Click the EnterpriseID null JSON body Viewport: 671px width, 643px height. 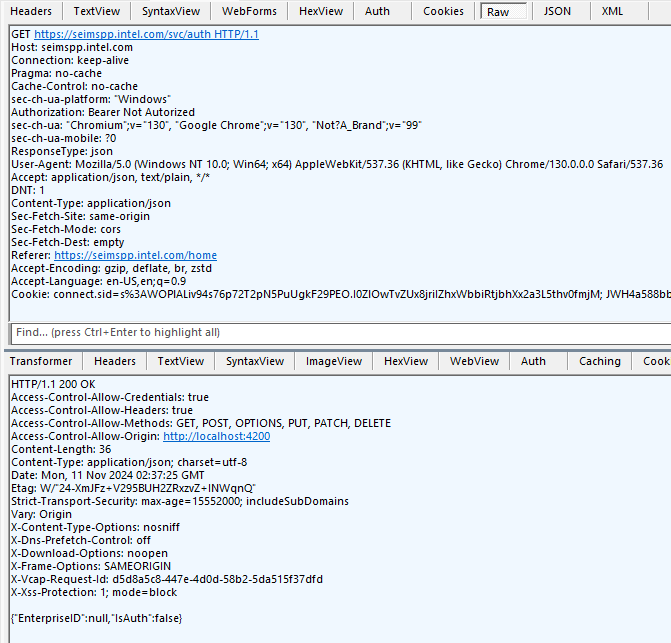coord(97,619)
